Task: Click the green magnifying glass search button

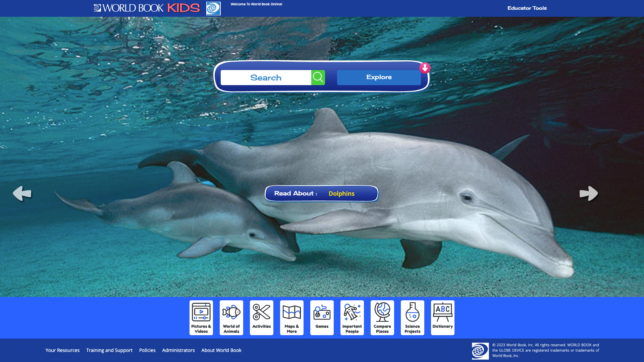Action: click(318, 77)
